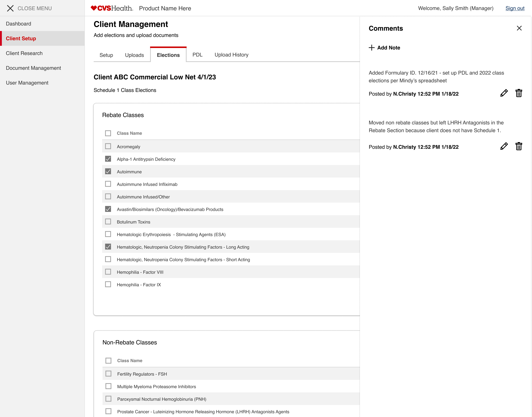Check Fertility Regulators - FSH class

[108, 373]
